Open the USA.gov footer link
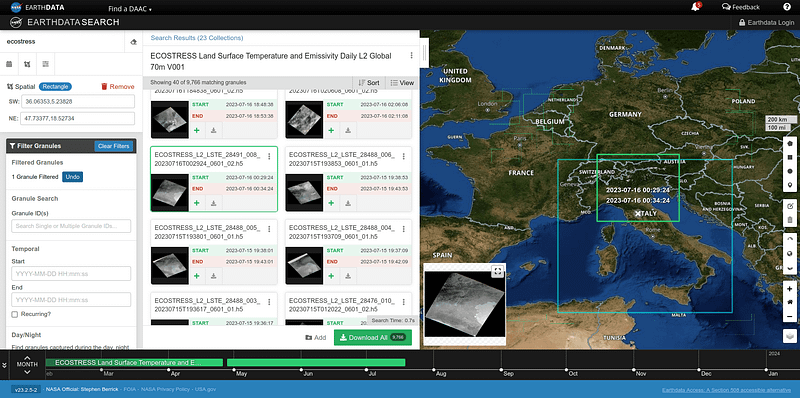This screenshot has width=800, height=398. click(205, 389)
